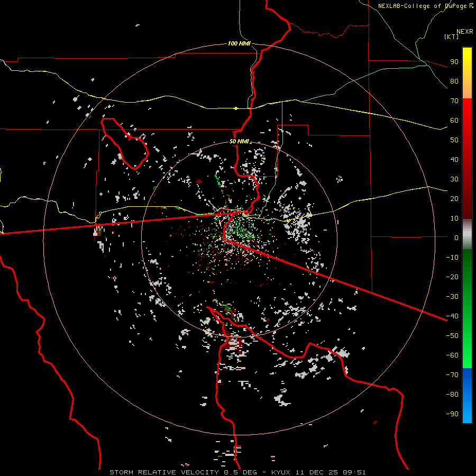This screenshot has height=476, width=476.
Task: Click the 60 value on the velocity scale
Action: pos(454,120)
